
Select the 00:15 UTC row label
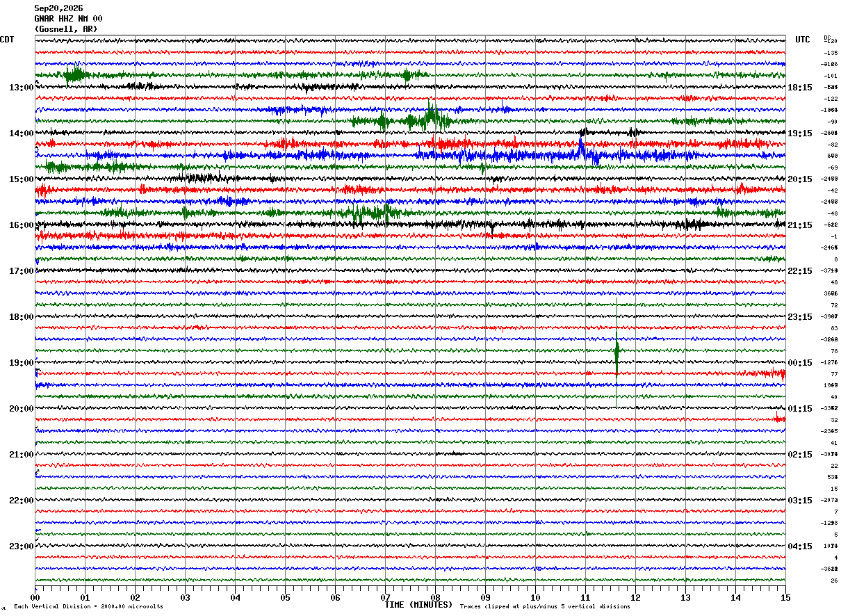(x=800, y=363)
